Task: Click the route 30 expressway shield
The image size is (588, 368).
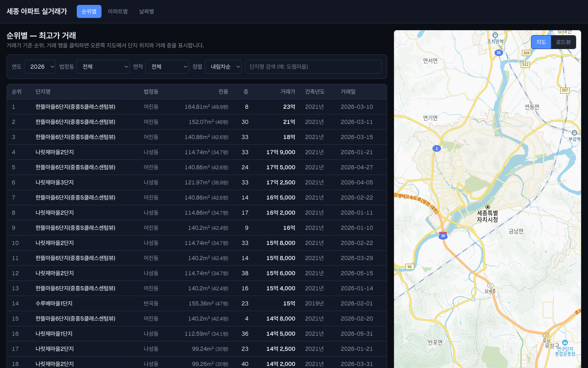Action: tap(443, 236)
